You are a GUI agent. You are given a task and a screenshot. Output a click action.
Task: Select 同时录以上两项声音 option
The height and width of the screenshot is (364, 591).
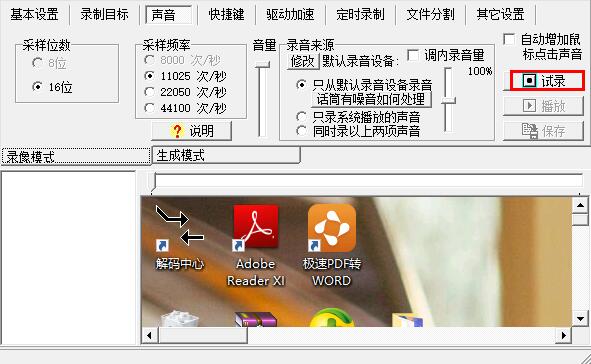pyautogui.click(x=301, y=131)
